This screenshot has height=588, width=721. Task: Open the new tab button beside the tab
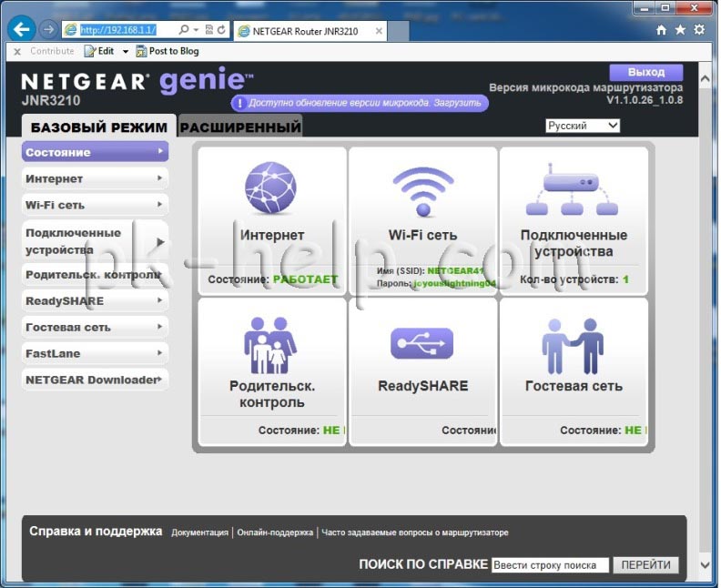(x=398, y=31)
